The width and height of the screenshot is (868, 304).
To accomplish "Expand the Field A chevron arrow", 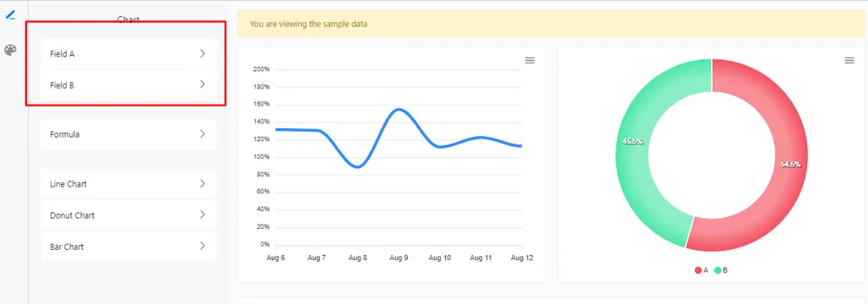I will point(203,54).
